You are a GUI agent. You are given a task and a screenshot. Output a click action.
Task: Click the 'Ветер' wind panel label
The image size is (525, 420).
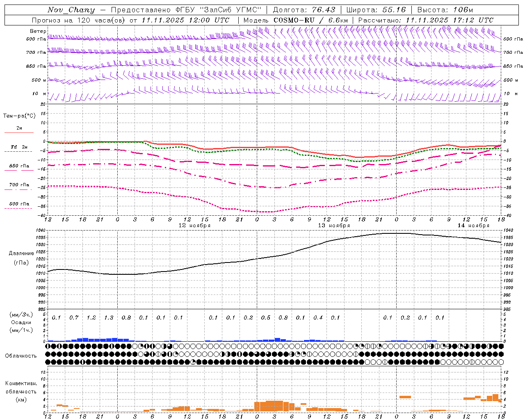(x=38, y=31)
